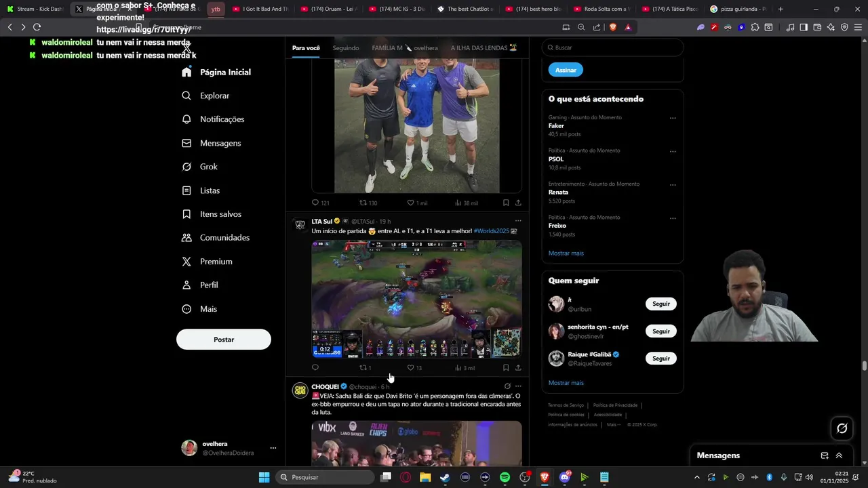Follow senhorita cyn account
Image resolution: width=868 pixels, height=488 pixels.
point(661,331)
